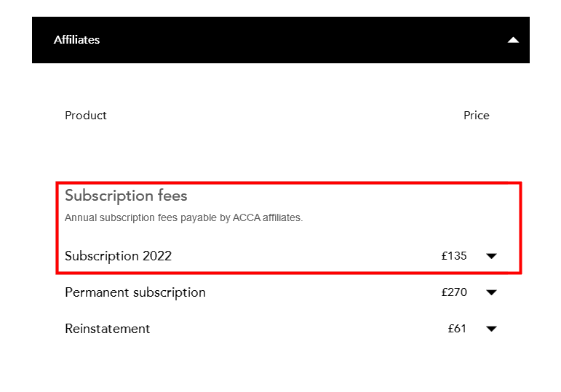Click the £61 price
The width and height of the screenshot is (561, 392).
(x=457, y=329)
